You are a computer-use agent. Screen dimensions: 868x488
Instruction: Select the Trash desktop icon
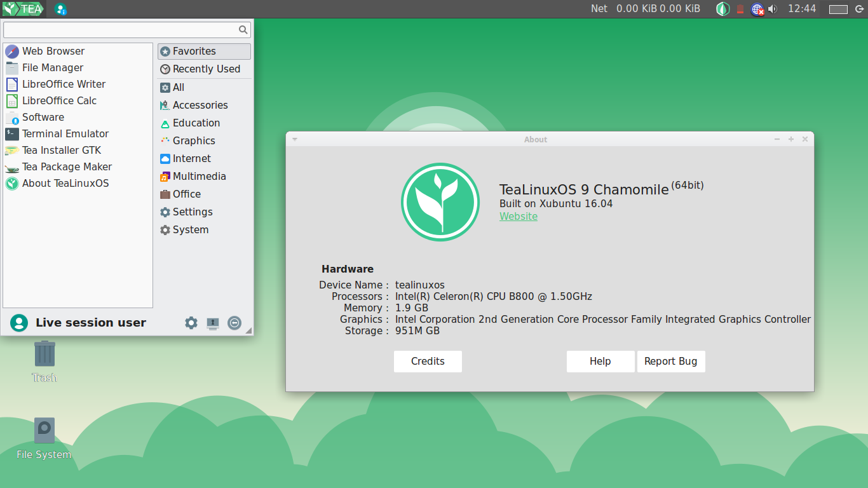[44, 361]
